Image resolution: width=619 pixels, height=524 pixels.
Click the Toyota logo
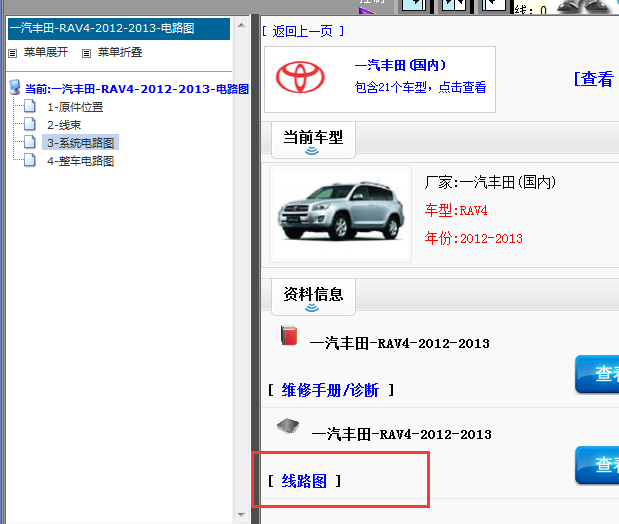point(300,77)
